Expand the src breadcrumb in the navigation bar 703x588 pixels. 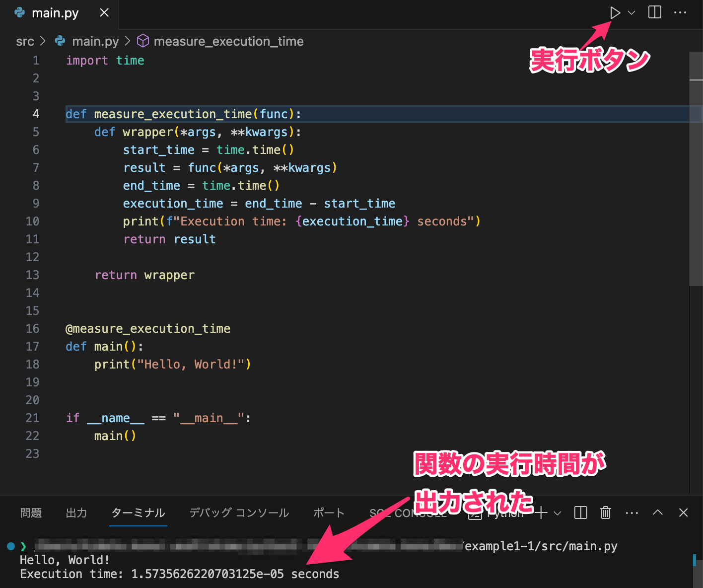[x=25, y=41]
